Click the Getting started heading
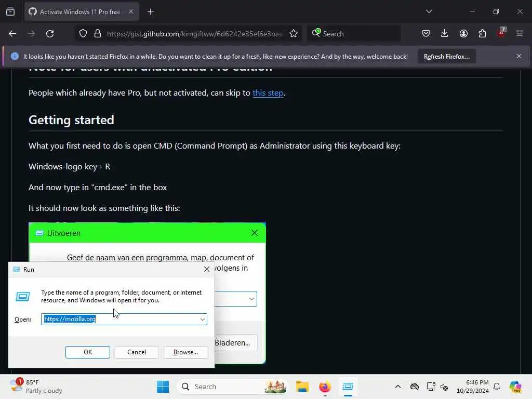The height and width of the screenshot is (399, 532). 71,120
